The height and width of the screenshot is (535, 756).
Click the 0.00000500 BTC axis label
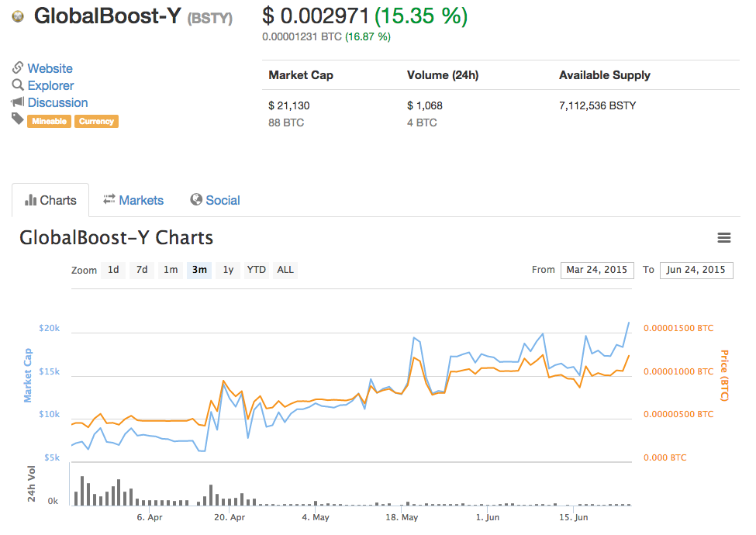click(x=678, y=415)
